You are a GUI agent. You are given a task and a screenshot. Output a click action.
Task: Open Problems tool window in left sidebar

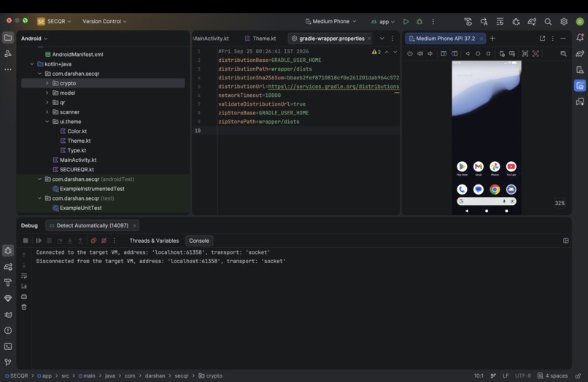tap(8, 330)
